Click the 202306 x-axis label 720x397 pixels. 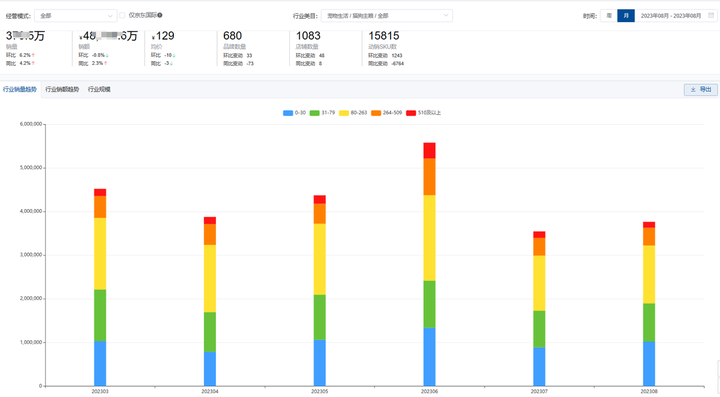[429, 391]
